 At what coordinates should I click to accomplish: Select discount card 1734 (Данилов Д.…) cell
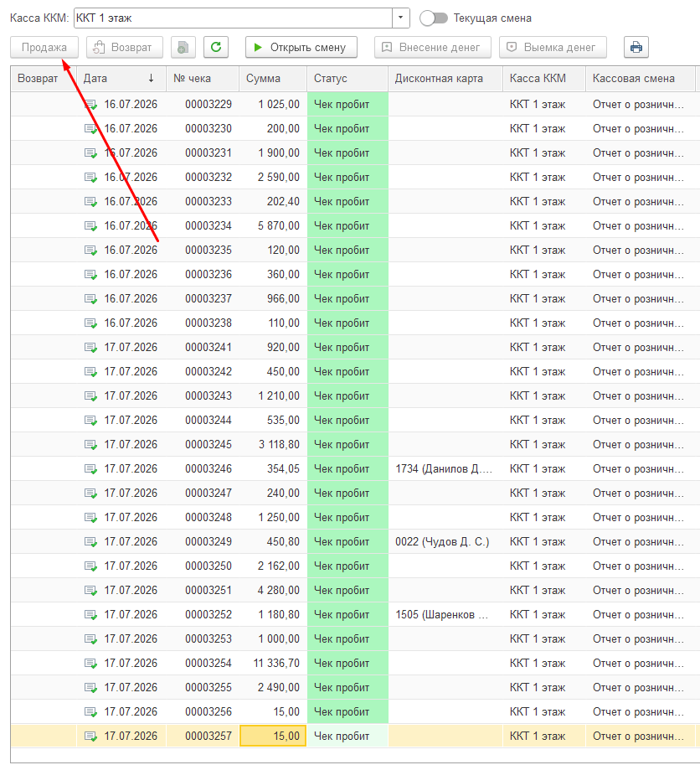click(445, 469)
